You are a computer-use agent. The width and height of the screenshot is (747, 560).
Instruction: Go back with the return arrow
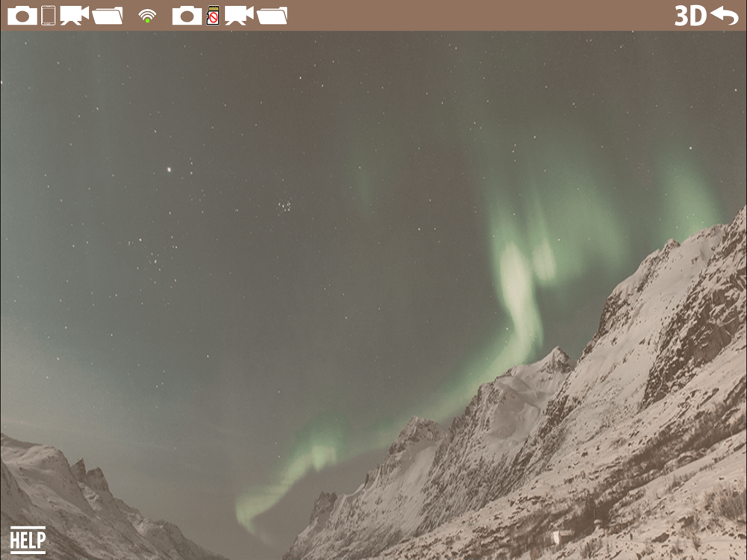724,16
